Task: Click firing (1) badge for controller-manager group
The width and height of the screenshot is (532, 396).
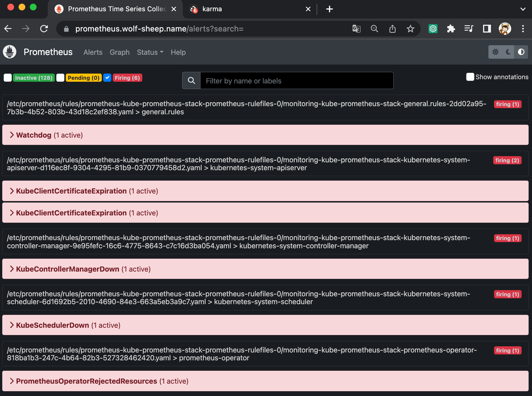Action: tap(508, 238)
